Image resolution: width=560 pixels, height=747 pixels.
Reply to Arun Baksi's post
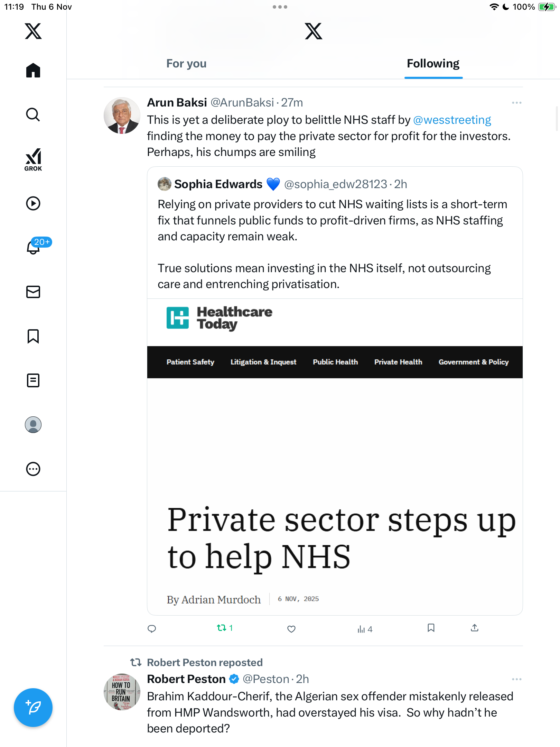pyautogui.click(x=152, y=629)
